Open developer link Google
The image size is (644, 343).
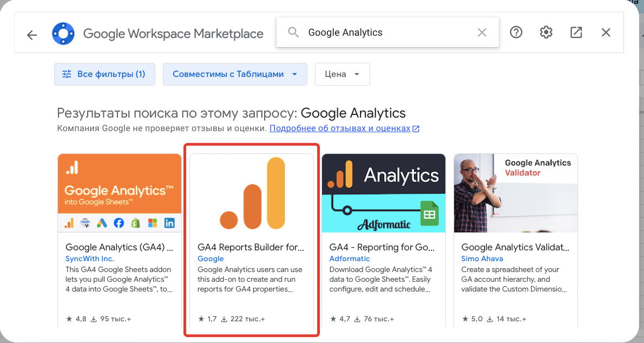pyautogui.click(x=211, y=258)
